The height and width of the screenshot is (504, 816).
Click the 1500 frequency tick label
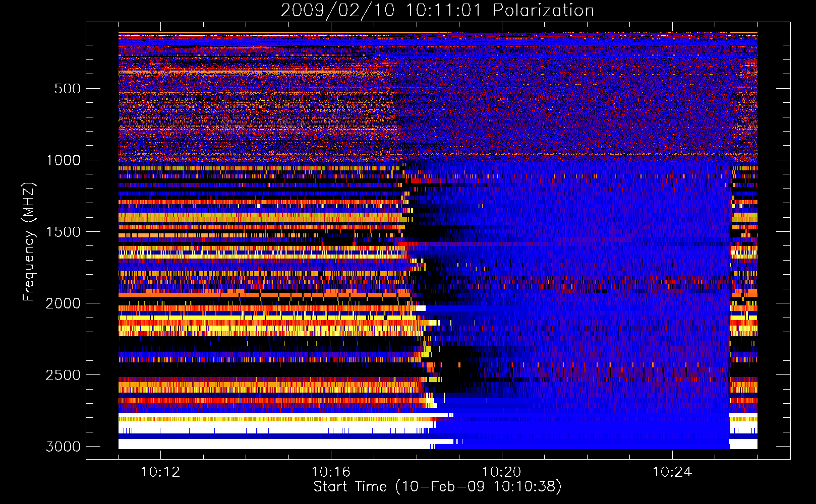pyautogui.click(x=64, y=232)
